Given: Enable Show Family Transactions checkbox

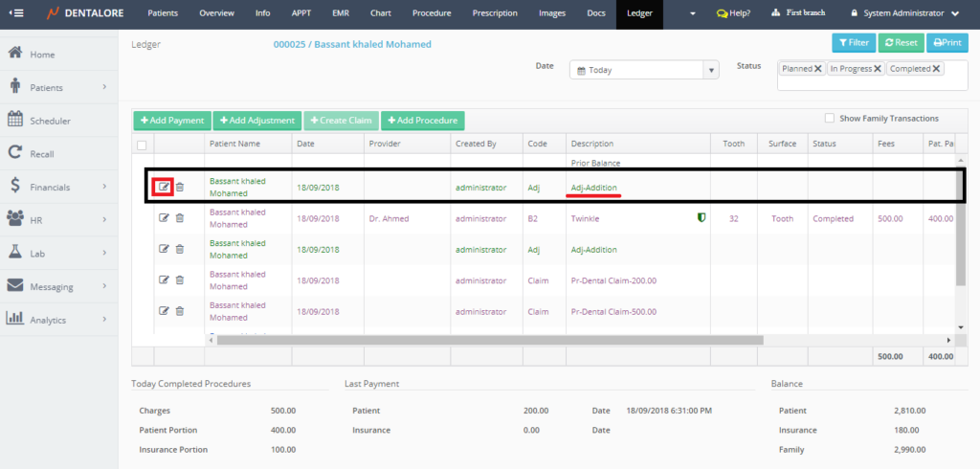Looking at the screenshot, I should (x=829, y=119).
